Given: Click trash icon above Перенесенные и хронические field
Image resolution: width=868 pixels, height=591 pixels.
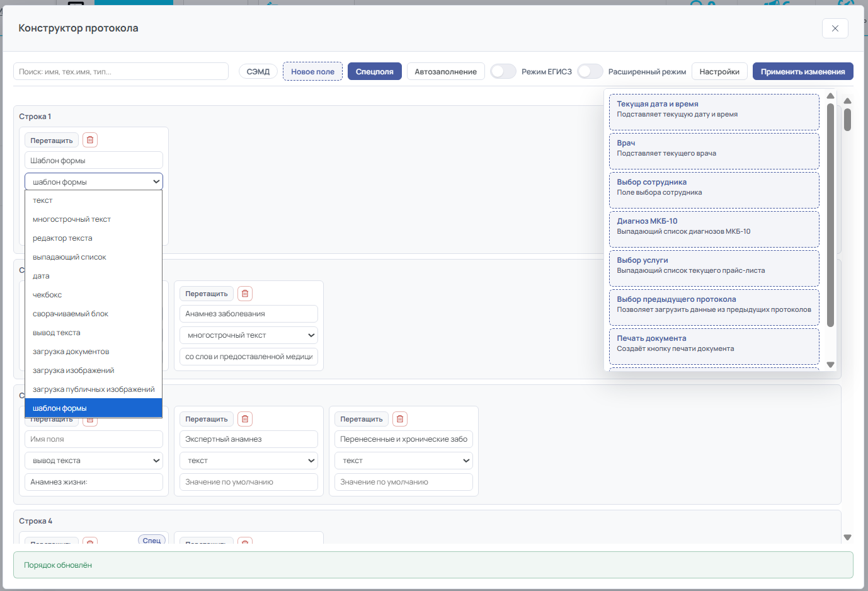Looking at the screenshot, I should 400,419.
